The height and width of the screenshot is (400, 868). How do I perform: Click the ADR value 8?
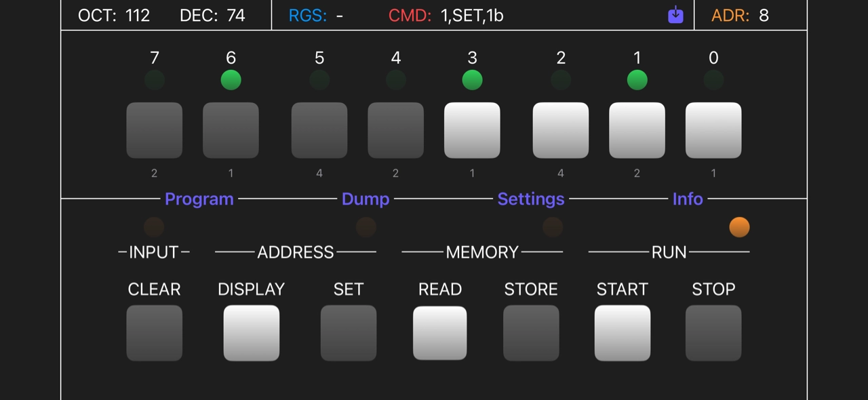764,16
